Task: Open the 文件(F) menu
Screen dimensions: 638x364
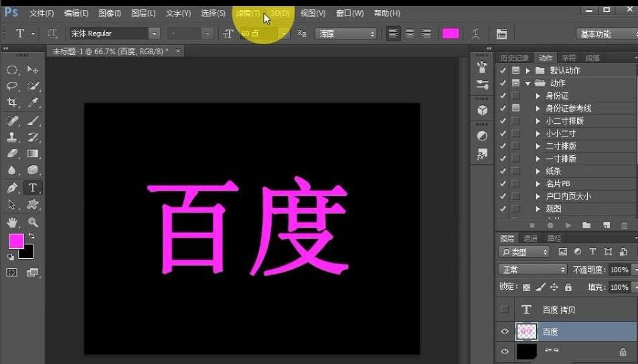Action: tap(41, 13)
